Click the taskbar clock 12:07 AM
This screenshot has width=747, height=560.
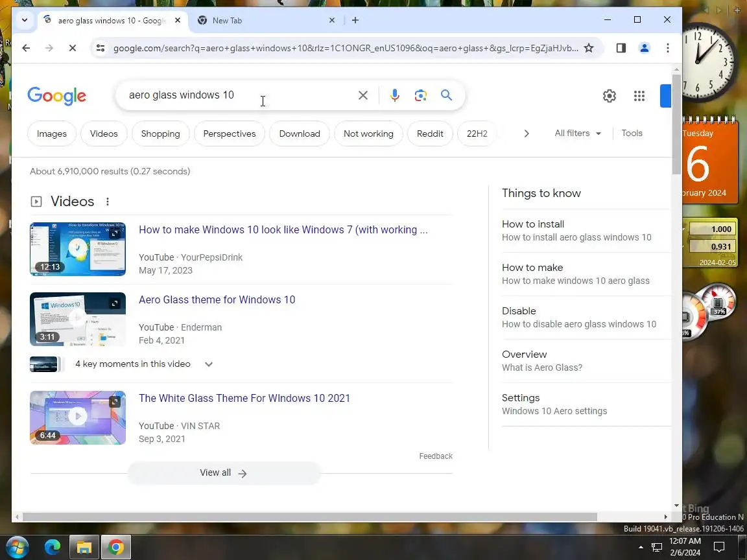[685, 546]
